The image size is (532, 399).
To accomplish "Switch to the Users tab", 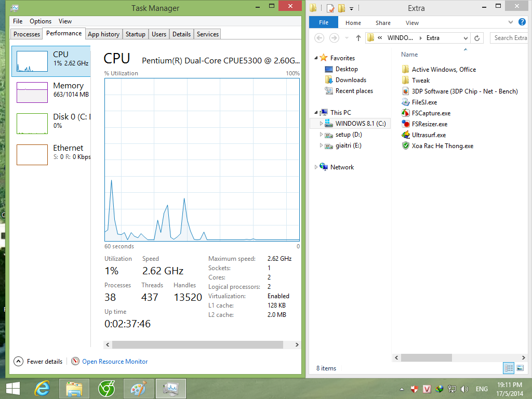I will coord(159,34).
